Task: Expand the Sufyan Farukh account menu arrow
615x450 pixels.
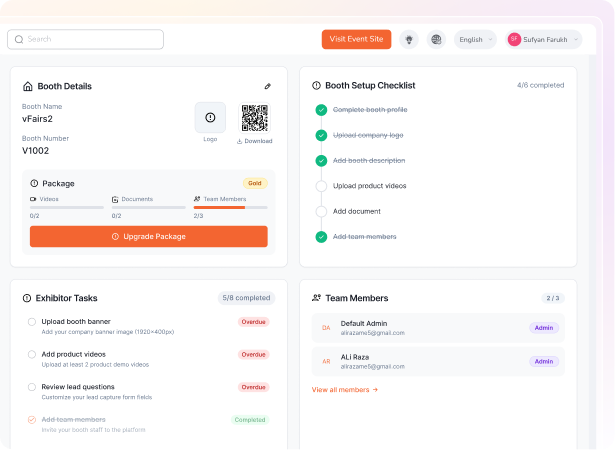Action: pyautogui.click(x=576, y=40)
